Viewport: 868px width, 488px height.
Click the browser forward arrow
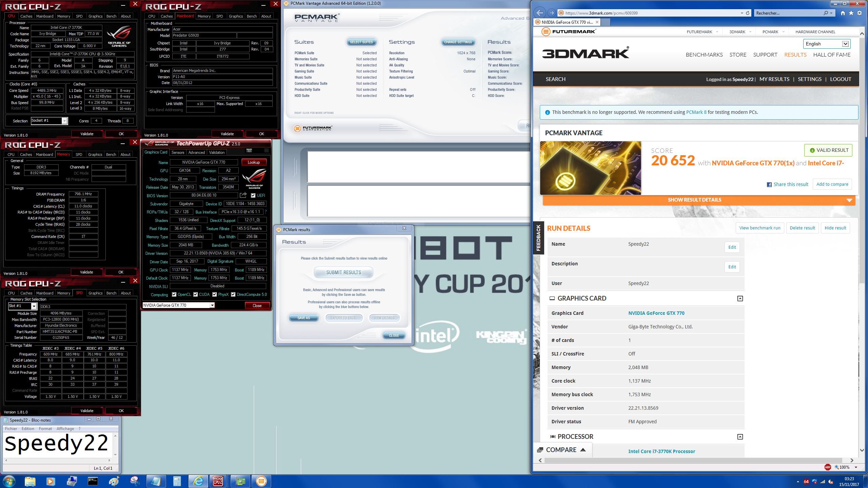click(x=551, y=13)
